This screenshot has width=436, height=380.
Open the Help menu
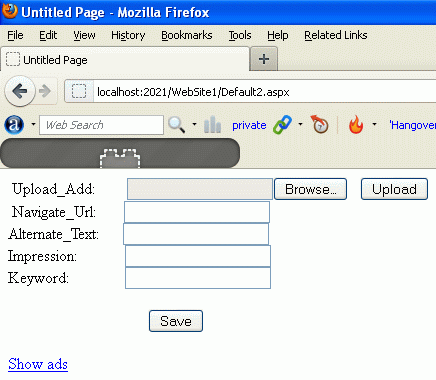pos(278,35)
